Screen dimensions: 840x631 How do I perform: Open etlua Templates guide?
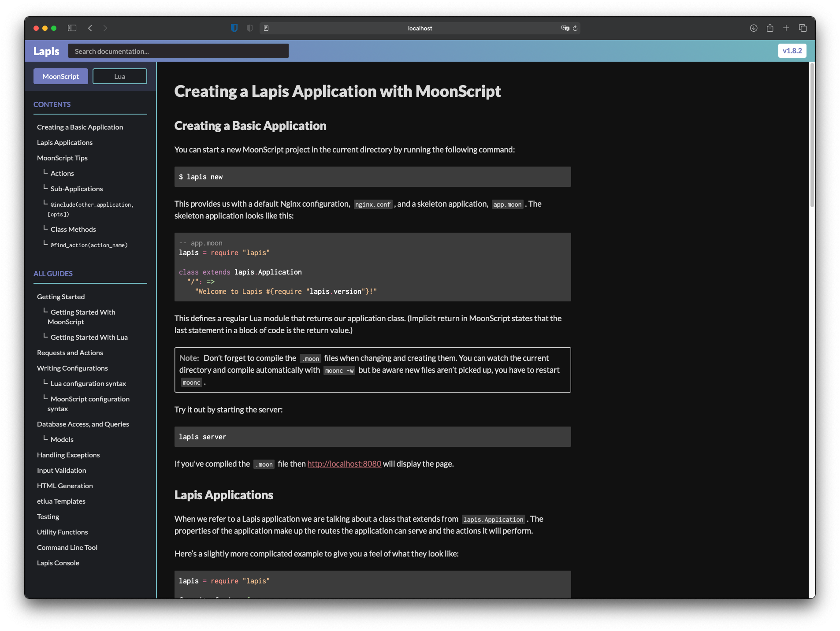pyautogui.click(x=61, y=501)
